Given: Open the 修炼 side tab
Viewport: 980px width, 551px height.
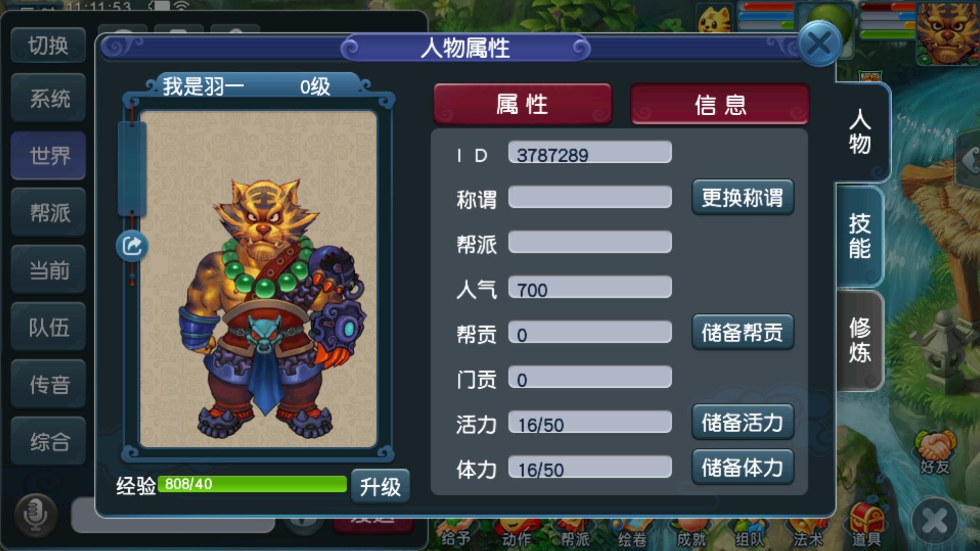Looking at the screenshot, I should [860, 340].
